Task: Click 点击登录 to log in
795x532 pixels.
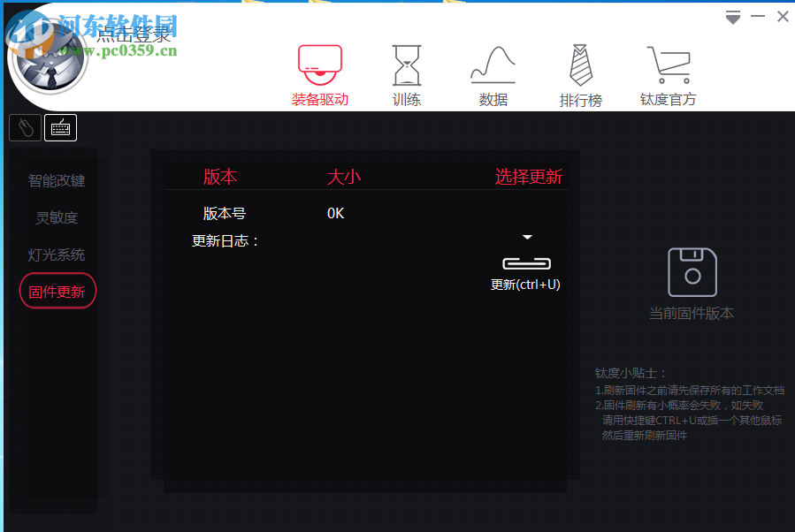Action: 134,35
